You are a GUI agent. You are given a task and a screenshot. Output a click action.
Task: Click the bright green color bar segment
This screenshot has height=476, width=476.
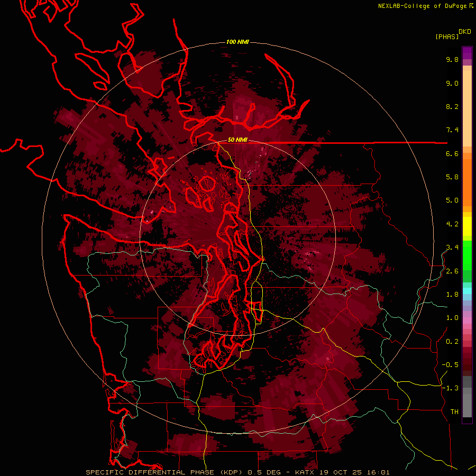click(467, 255)
